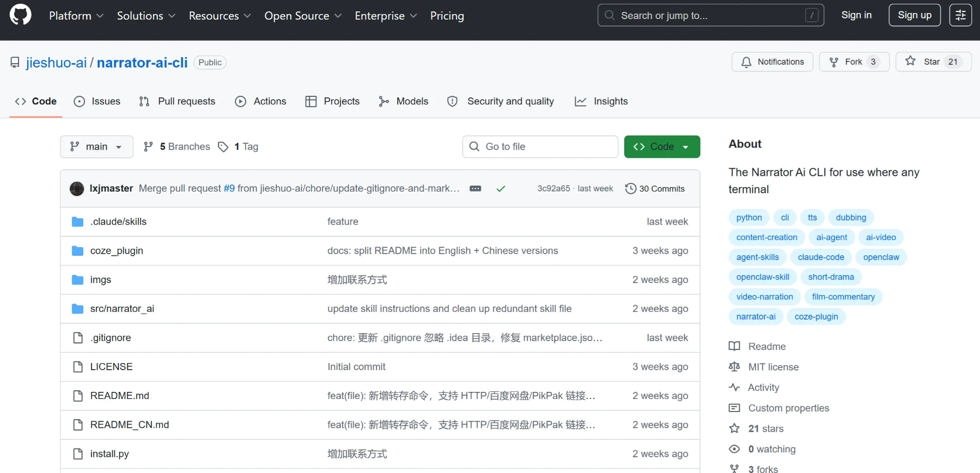Select the claude-code topic tag

point(820,257)
